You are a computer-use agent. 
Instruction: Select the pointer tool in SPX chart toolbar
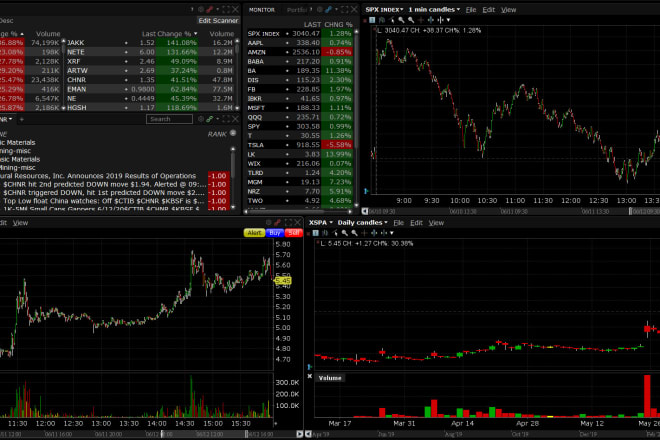point(392,20)
